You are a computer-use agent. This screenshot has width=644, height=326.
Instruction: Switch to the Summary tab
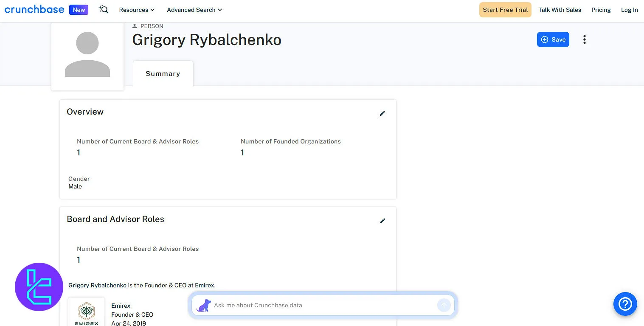click(163, 73)
